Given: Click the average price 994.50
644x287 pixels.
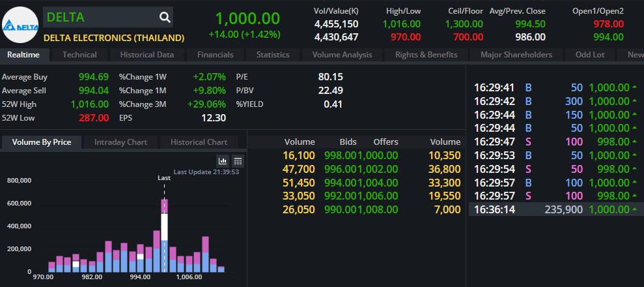Looking at the screenshot, I should (x=530, y=24).
